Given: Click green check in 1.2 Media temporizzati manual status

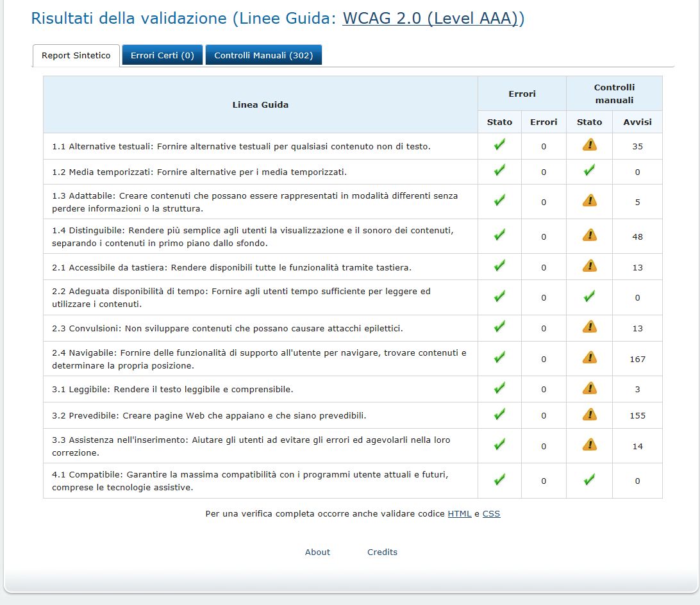Looking at the screenshot, I should (x=589, y=171).
